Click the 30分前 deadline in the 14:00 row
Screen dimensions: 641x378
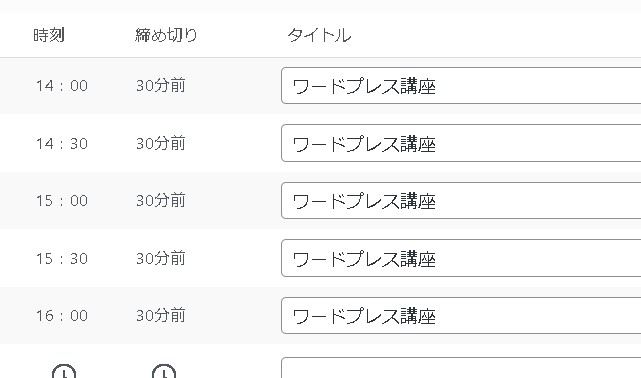(161, 86)
